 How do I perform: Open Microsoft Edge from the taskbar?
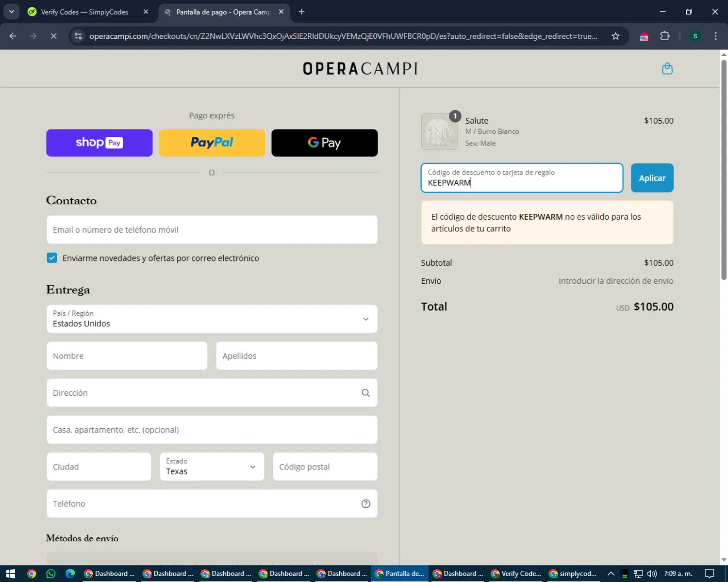(70, 574)
